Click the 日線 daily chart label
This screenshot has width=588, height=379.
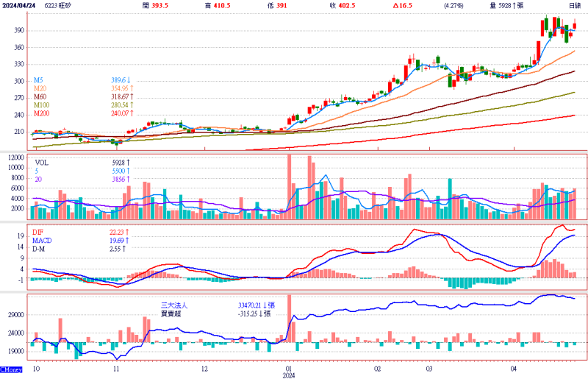576,5
